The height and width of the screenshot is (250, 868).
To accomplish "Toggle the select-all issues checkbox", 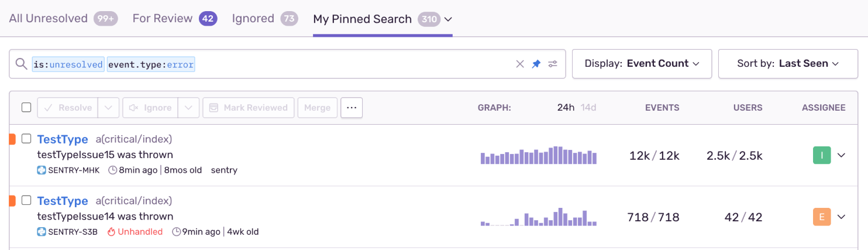I will 26,108.
